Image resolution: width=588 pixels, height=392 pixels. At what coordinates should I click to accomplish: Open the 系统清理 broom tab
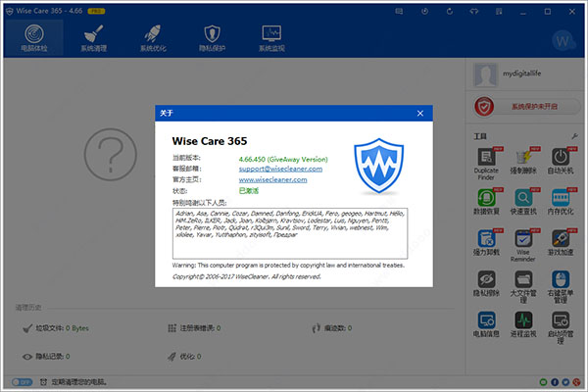click(93, 38)
